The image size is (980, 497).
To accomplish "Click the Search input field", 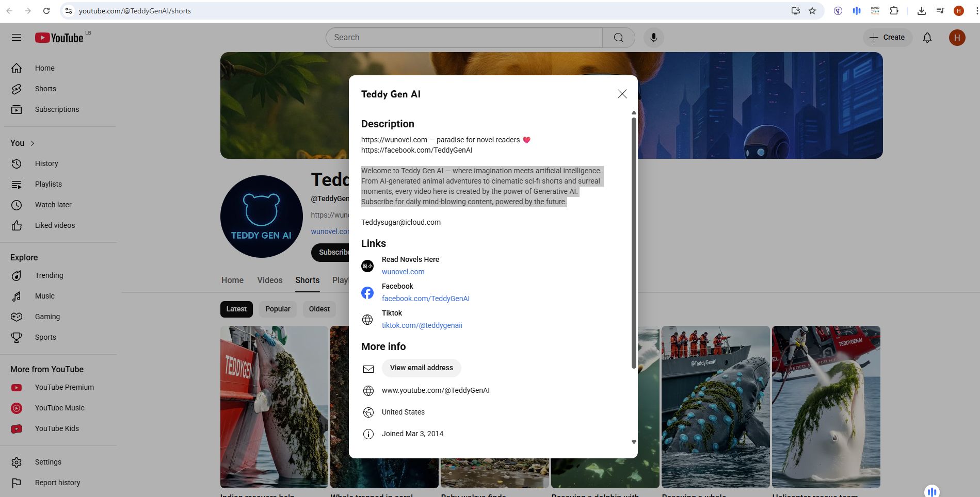I will (x=464, y=38).
